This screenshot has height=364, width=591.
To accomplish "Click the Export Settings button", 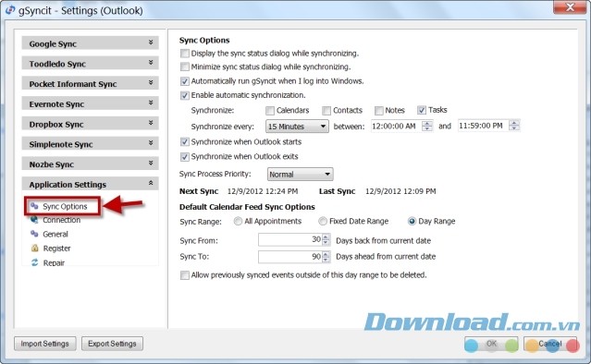I will [112, 344].
